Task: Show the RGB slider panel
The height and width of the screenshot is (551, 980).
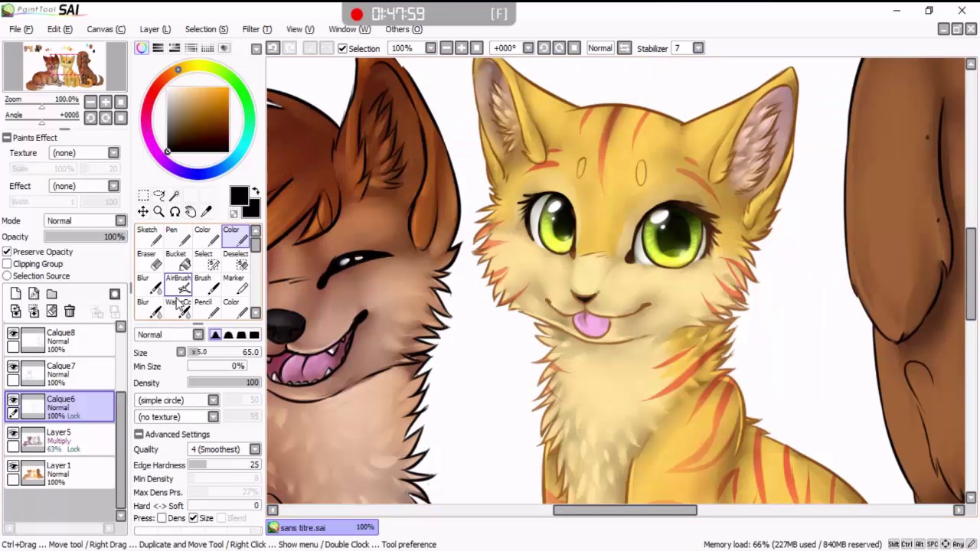Action: (x=158, y=48)
